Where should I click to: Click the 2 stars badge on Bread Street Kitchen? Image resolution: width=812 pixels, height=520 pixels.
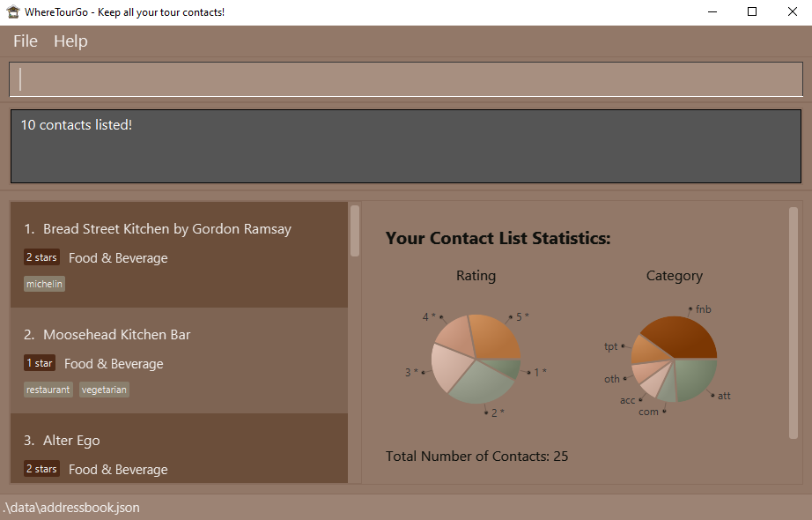tap(41, 257)
